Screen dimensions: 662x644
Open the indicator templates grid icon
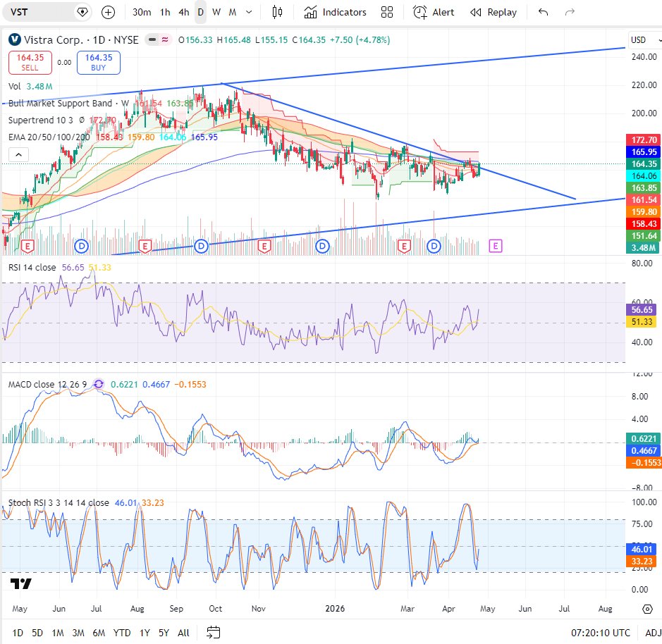pyautogui.click(x=387, y=12)
